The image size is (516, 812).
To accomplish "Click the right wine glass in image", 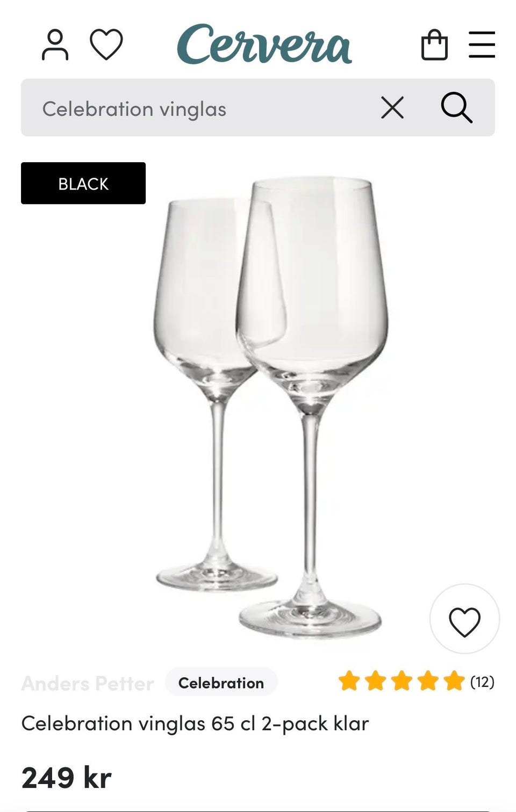I will [312, 408].
